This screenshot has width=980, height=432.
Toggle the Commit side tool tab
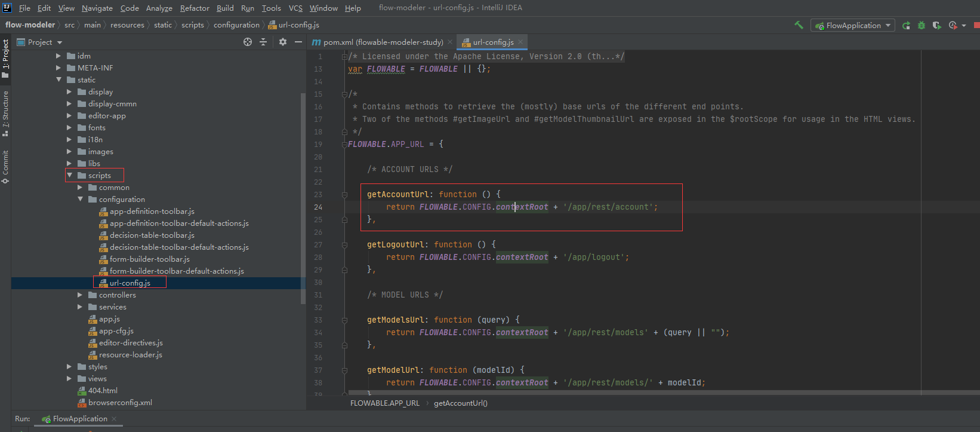point(5,167)
